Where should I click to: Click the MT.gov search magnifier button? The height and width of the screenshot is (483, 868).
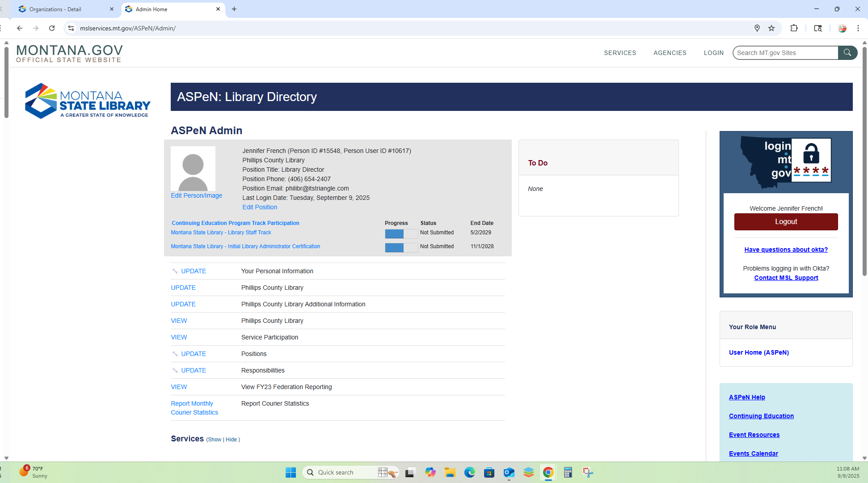click(847, 53)
